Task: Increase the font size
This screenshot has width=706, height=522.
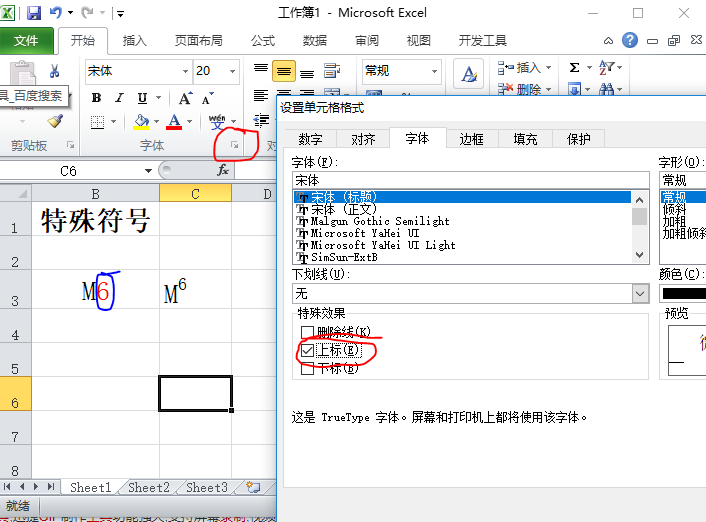Action: coord(185,98)
